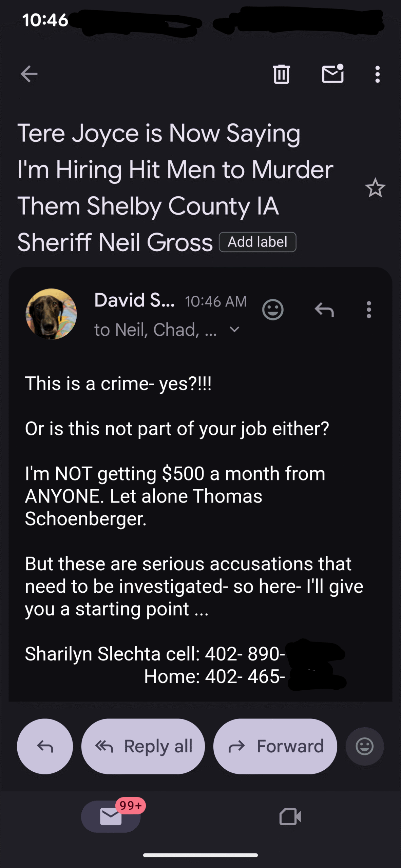Image resolution: width=401 pixels, height=868 pixels.
Task: Tap the bottom Reply button
Action: coord(45,746)
